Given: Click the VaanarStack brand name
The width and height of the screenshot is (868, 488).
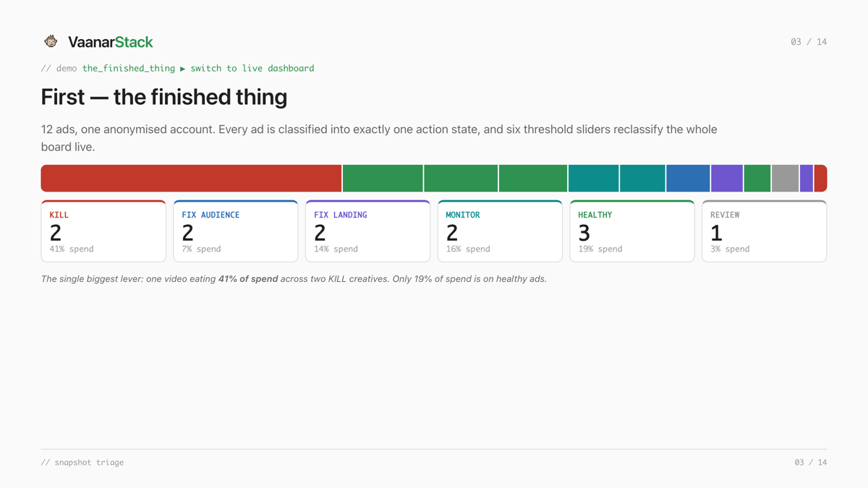Looking at the screenshot, I should [x=111, y=42].
